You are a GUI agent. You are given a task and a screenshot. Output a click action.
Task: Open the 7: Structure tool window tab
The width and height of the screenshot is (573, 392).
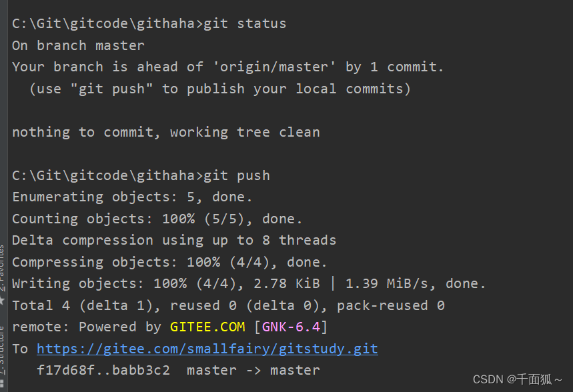coord(2,350)
